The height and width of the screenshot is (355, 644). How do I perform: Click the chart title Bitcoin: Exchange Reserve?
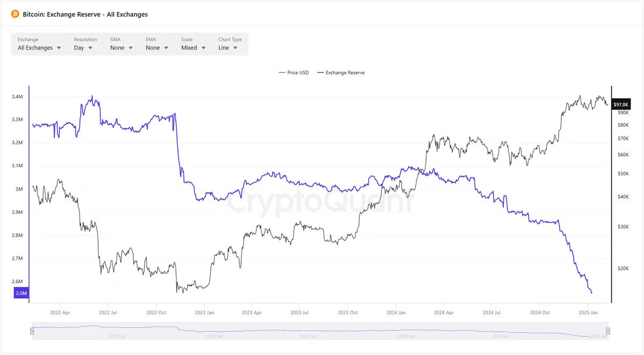click(85, 14)
